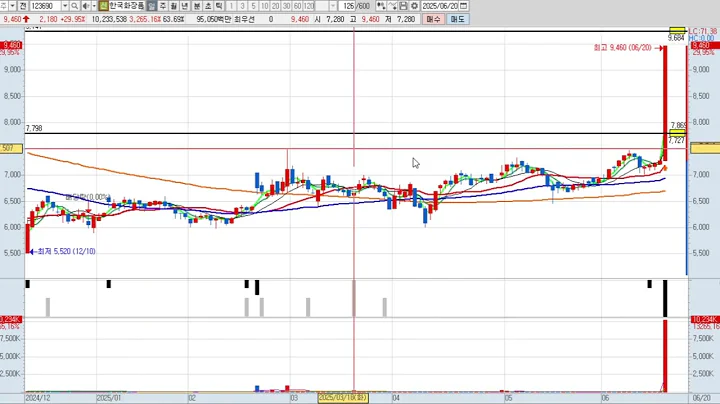Click the HC:0.00 indicator text
The image size is (720, 404).
click(701, 38)
